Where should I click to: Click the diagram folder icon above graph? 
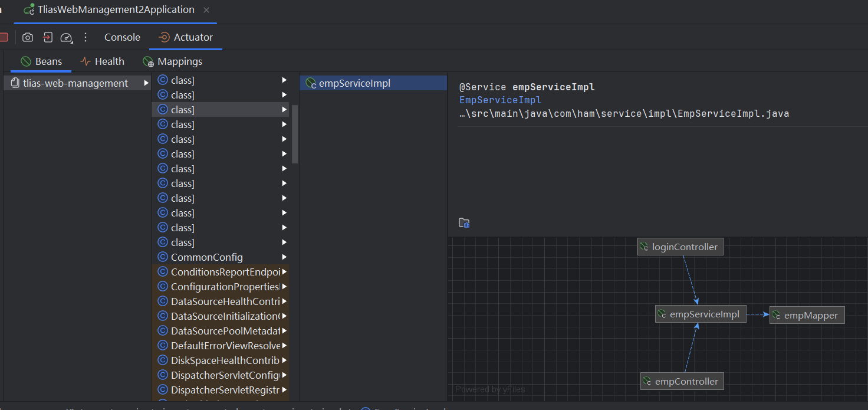[464, 223]
